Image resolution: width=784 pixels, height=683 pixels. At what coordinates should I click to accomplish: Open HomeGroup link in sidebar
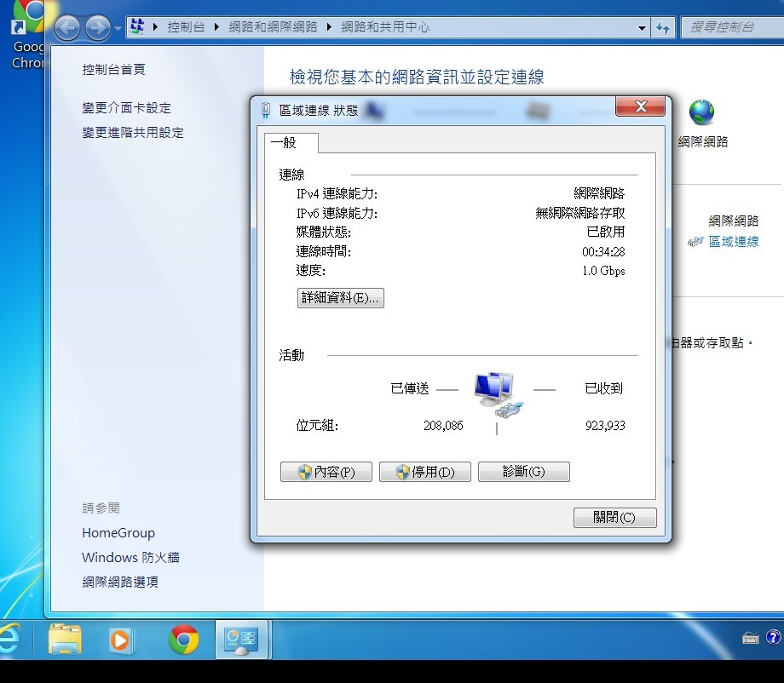(x=118, y=533)
